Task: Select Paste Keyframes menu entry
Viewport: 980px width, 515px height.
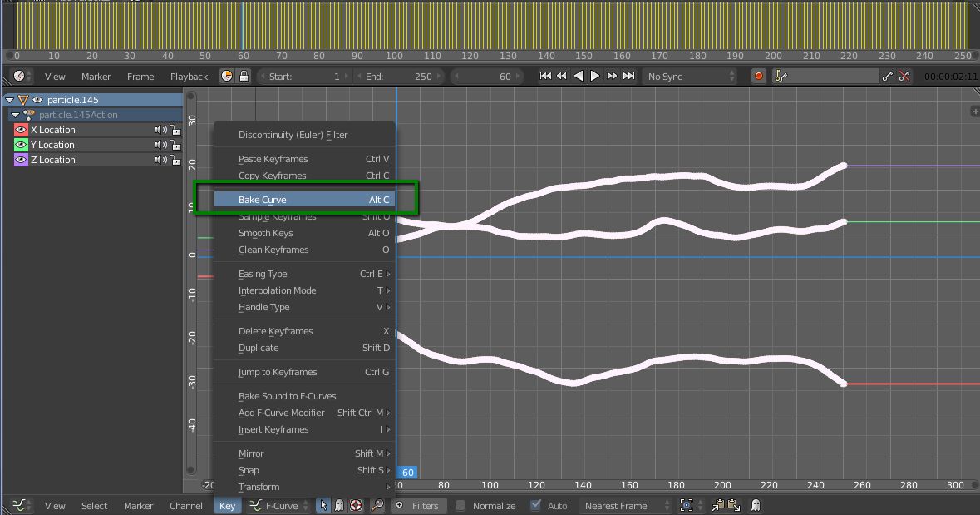Action: pos(304,159)
